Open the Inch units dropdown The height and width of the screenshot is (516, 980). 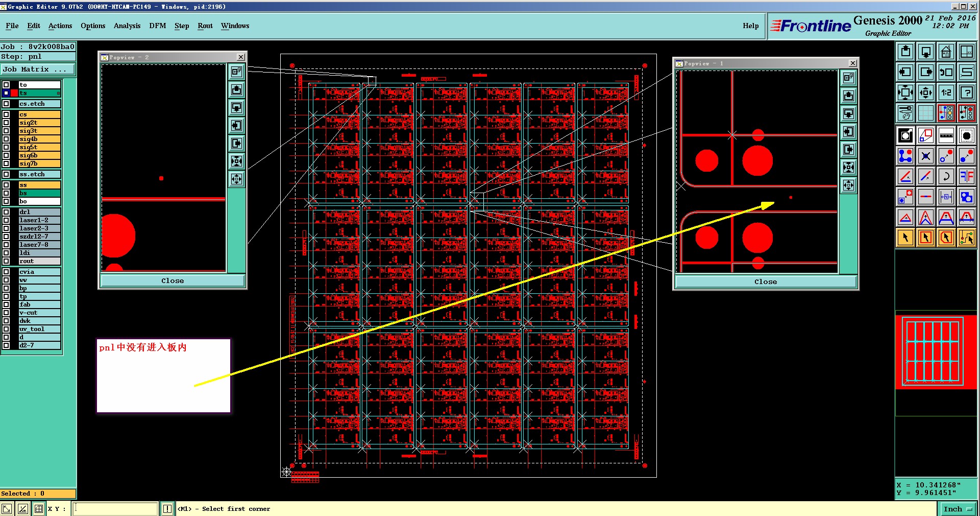point(958,509)
